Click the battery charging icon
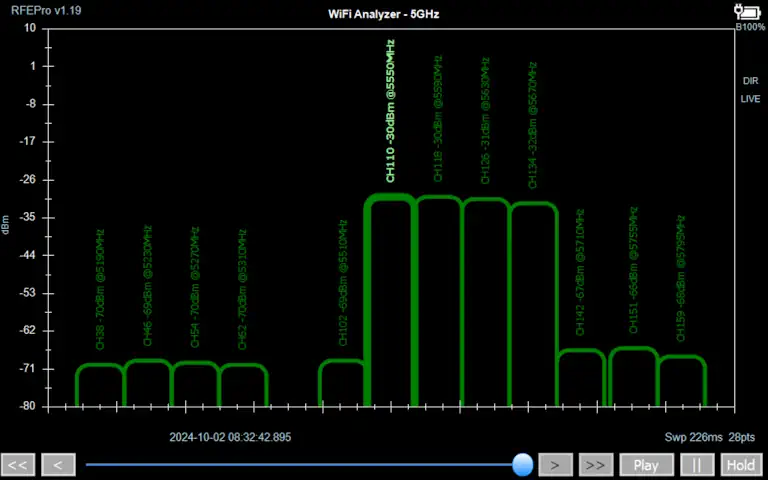The width and height of the screenshot is (768, 480). 748,12
